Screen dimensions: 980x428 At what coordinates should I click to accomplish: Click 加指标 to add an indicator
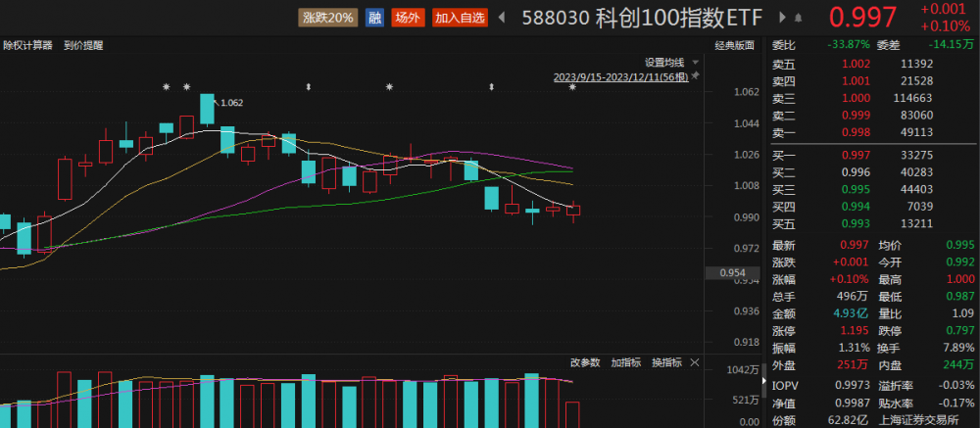coord(625,362)
